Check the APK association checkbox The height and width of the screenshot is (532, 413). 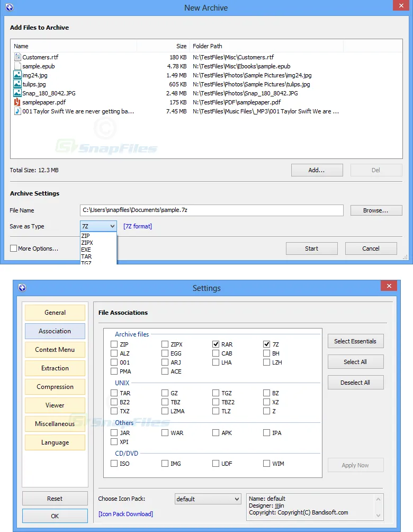coord(216,432)
